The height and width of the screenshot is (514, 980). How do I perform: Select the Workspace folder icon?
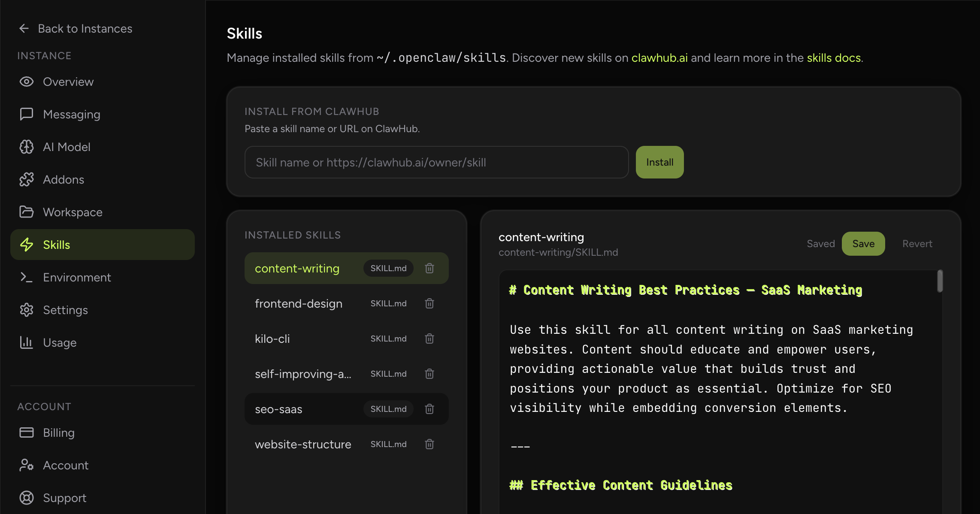(27, 212)
